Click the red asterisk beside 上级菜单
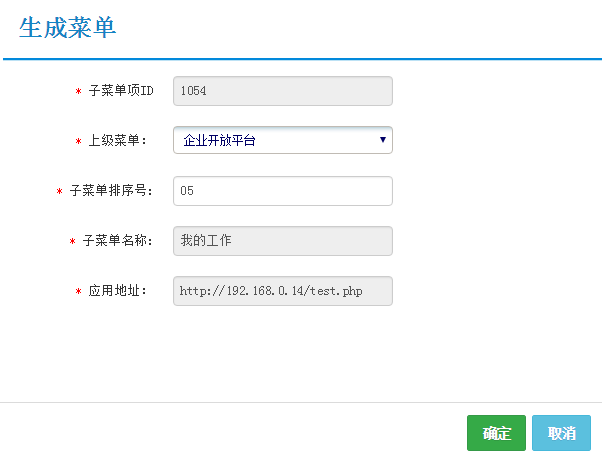This screenshot has height=462, width=602. point(79,142)
